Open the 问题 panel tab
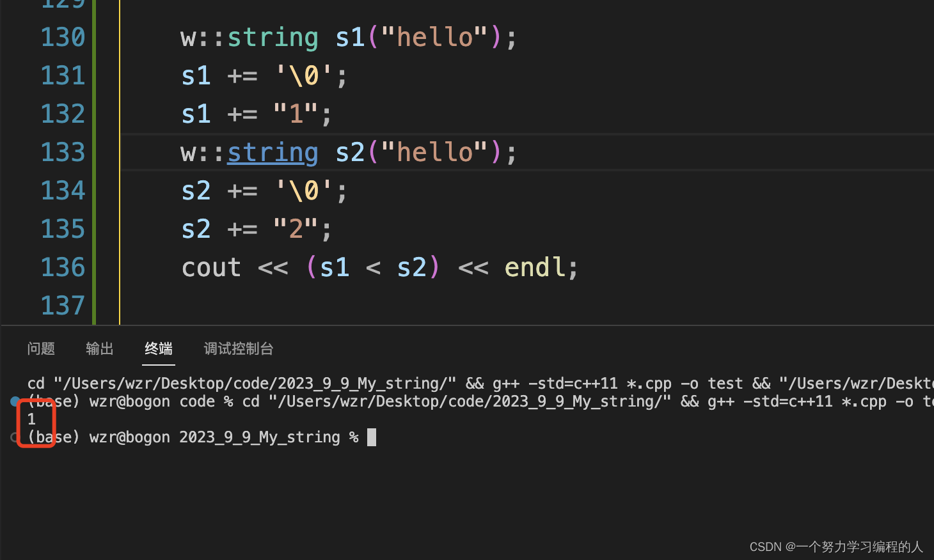 coord(41,348)
